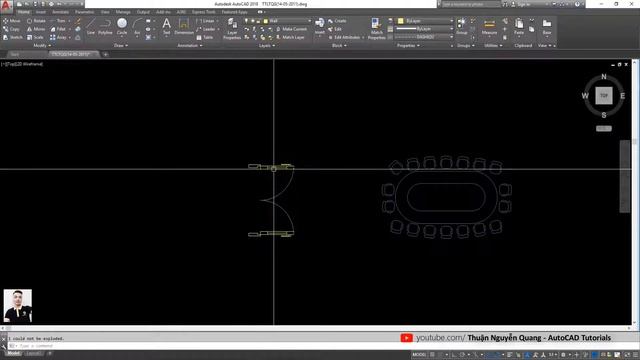Click the help search input field
Screen dimensions: 640x360
pos(470,4)
